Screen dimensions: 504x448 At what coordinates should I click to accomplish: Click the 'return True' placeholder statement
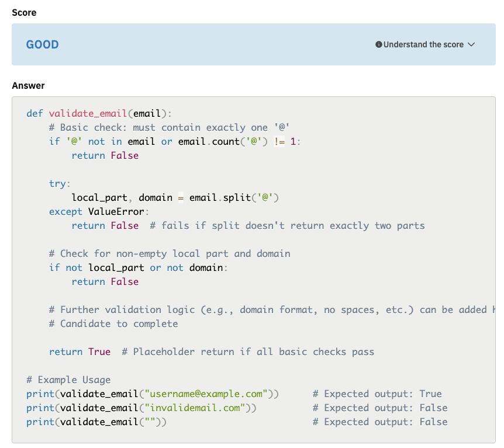[80, 352]
